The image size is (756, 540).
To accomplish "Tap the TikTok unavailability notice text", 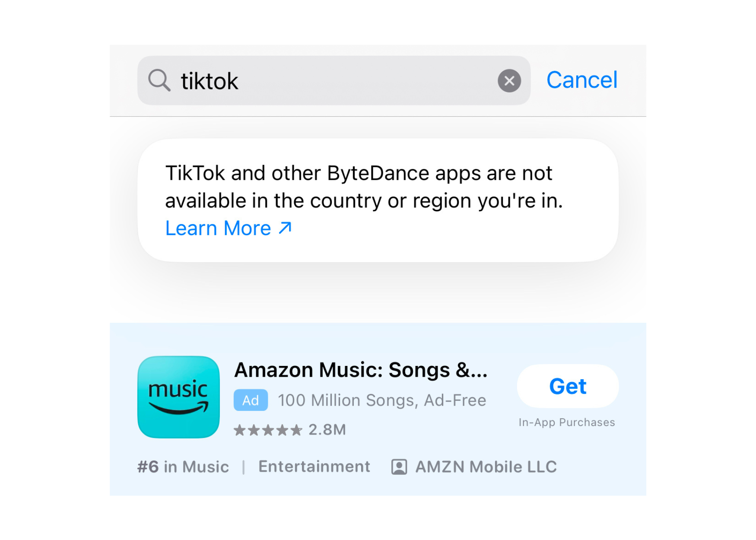I will (364, 187).
